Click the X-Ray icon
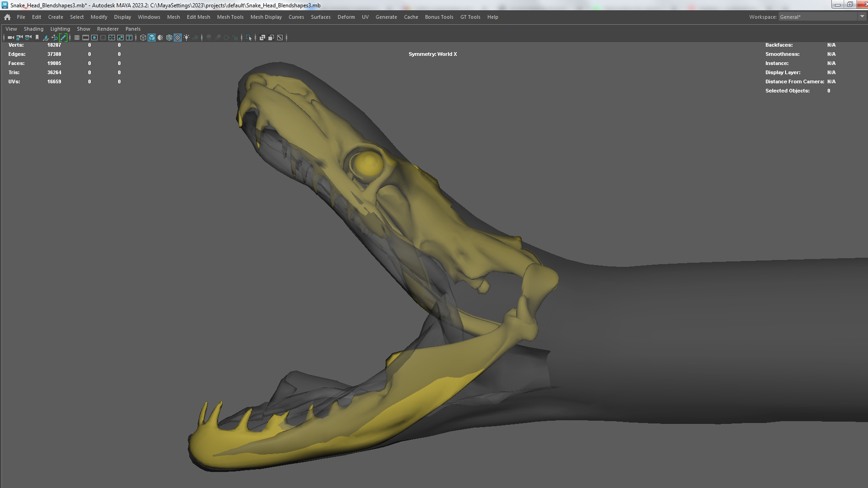868x488 pixels. (x=262, y=38)
